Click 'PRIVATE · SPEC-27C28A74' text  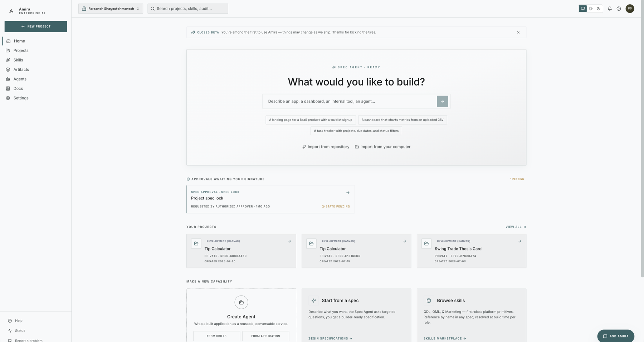pyautogui.click(x=455, y=256)
